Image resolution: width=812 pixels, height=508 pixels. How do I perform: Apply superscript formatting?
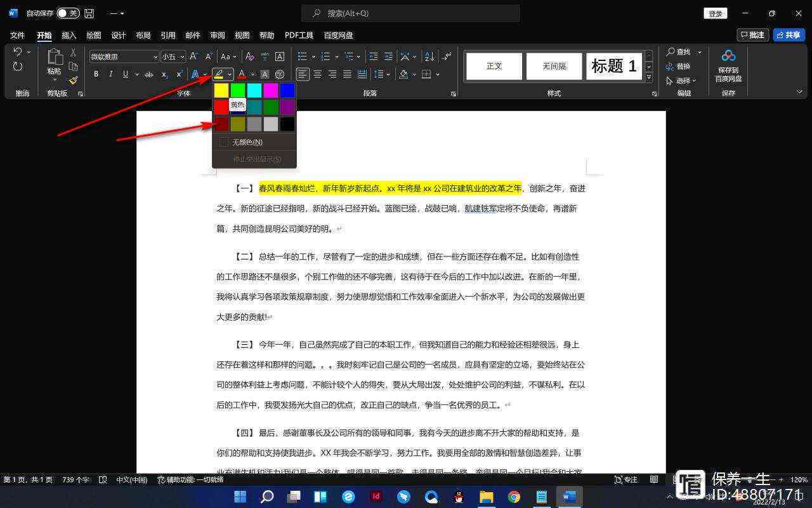click(180, 74)
